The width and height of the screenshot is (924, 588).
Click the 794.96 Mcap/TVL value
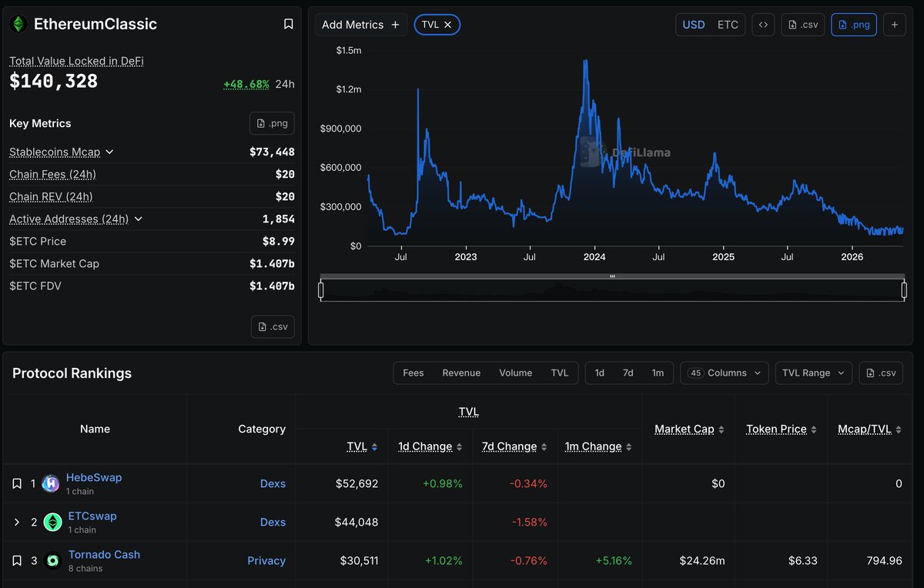coord(883,561)
